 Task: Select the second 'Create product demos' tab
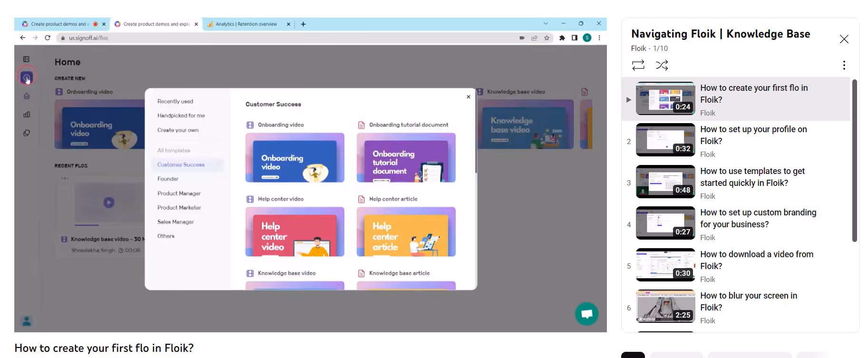(x=156, y=24)
